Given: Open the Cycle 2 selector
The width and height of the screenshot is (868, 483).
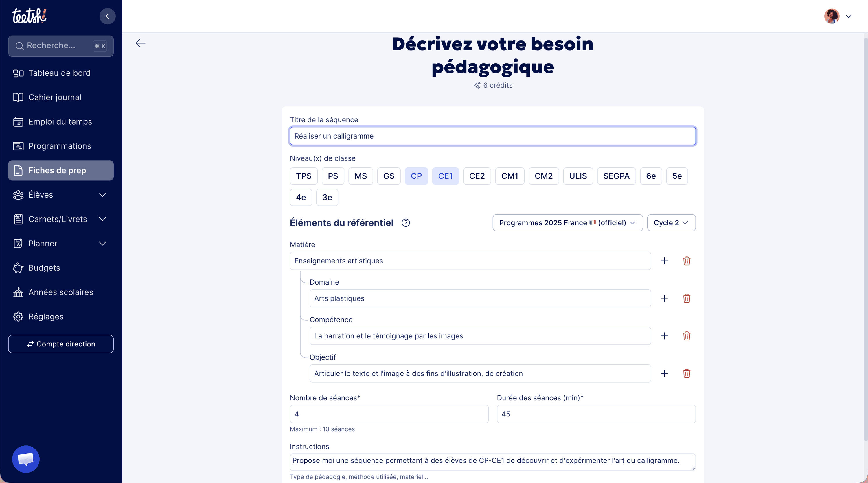Looking at the screenshot, I should 671,223.
